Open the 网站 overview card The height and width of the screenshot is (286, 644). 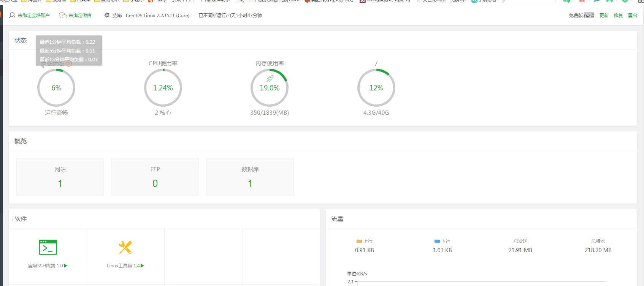[60, 177]
